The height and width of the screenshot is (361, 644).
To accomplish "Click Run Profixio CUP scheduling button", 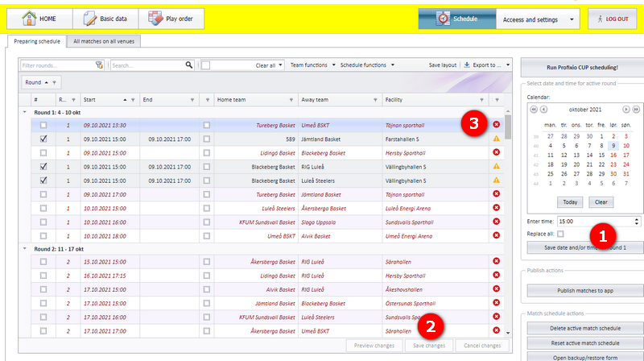I will coord(582,68).
